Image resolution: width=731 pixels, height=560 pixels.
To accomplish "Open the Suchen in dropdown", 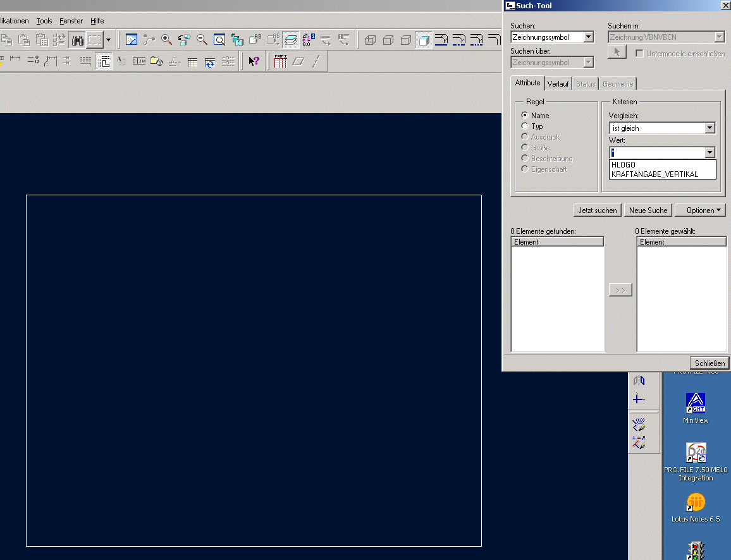I will [666, 37].
